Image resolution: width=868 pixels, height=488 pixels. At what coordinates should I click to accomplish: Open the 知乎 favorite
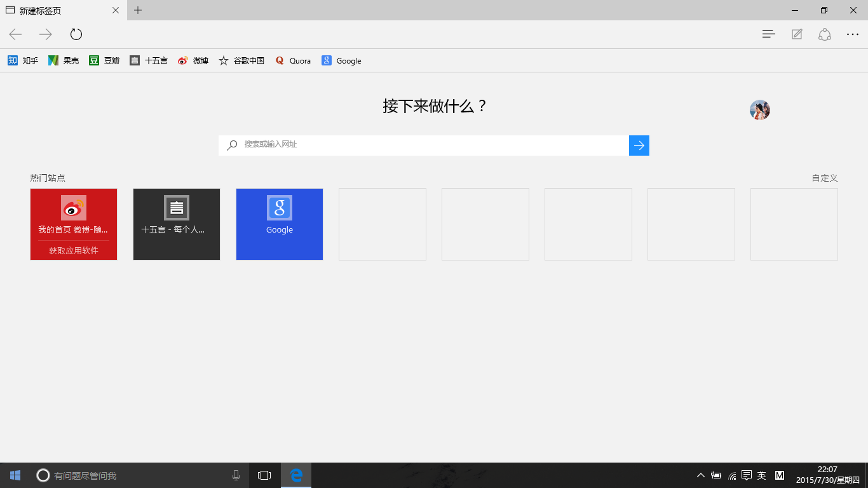point(23,61)
